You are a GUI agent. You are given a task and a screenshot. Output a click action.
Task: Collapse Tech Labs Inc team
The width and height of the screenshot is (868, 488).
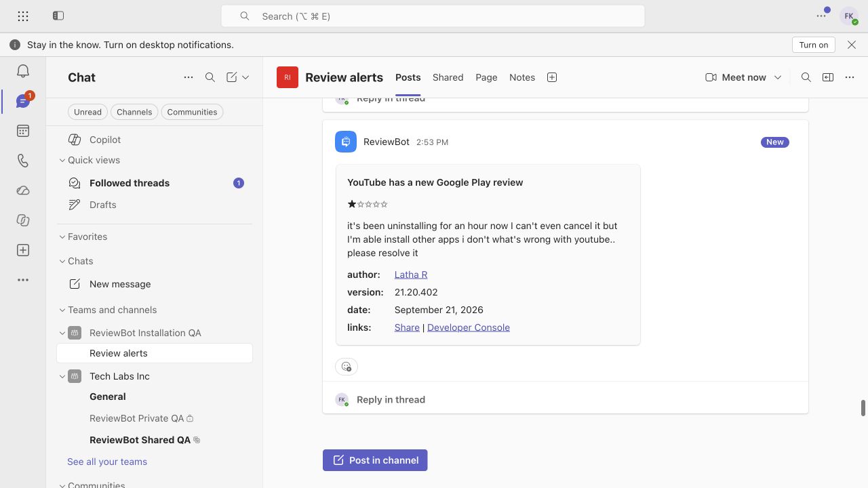(x=62, y=376)
